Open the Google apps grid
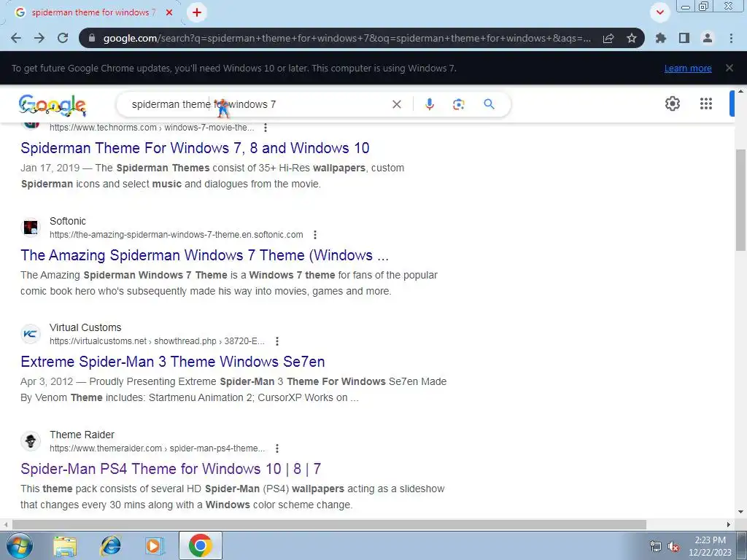Viewport: 747px width, 560px height. [706, 104]
